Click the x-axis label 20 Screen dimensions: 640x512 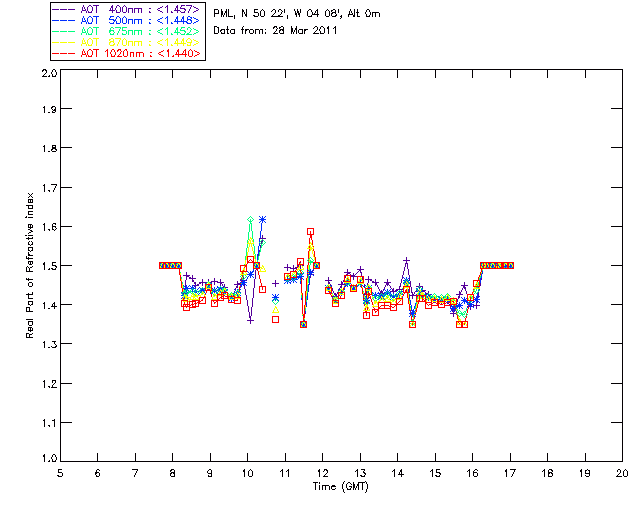tap(622, 473)
